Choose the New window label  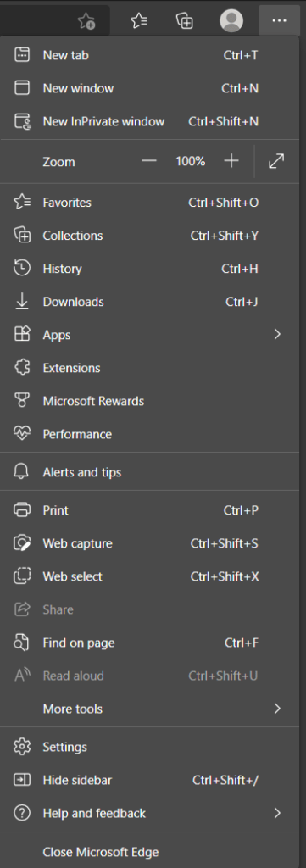[78, 88]
